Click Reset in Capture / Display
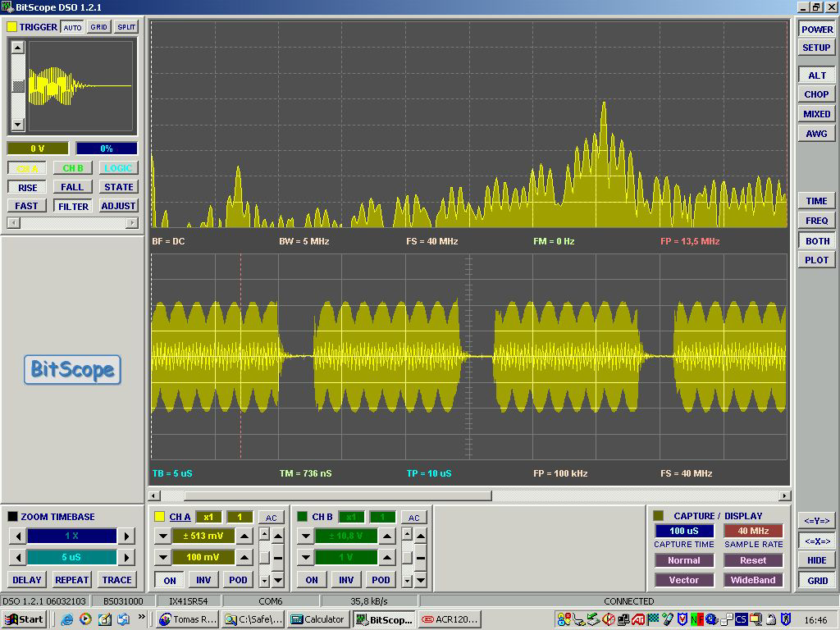 [x=753, y=560]
